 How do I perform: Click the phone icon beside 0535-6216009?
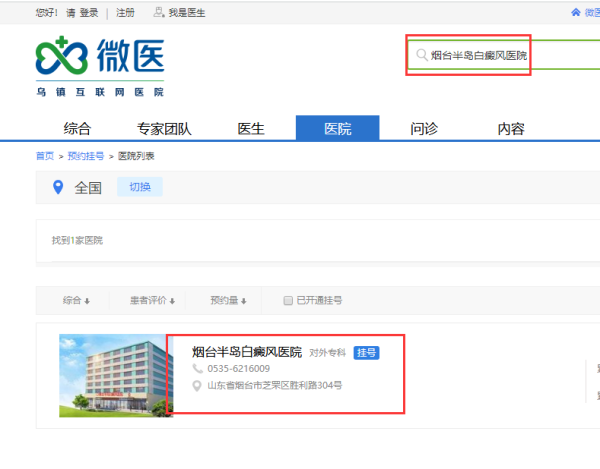coord(197,368)
